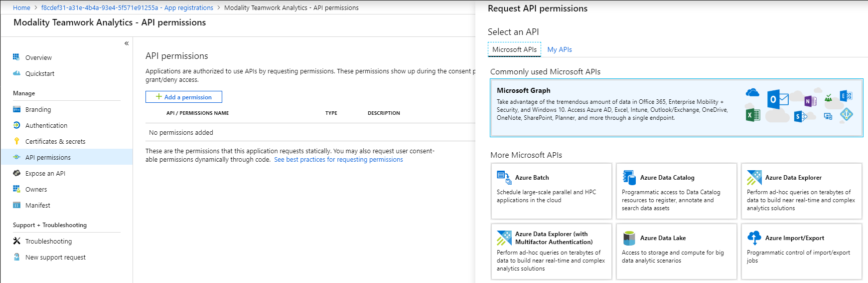Click the SharePoint icon in Microsoft Graph
This screenshot has width=868, height=283.
coord(800,116)
